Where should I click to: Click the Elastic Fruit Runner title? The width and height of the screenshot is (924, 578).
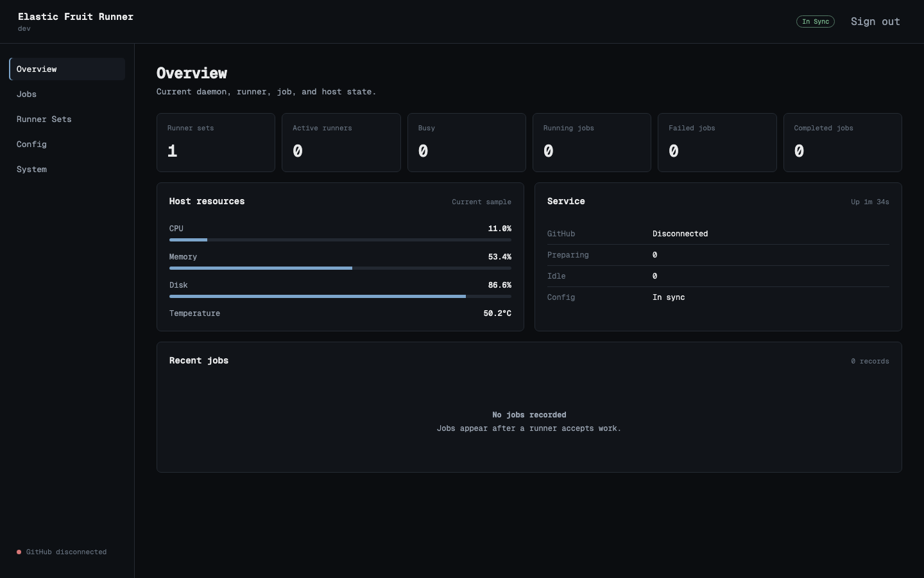tap(76, 17)
